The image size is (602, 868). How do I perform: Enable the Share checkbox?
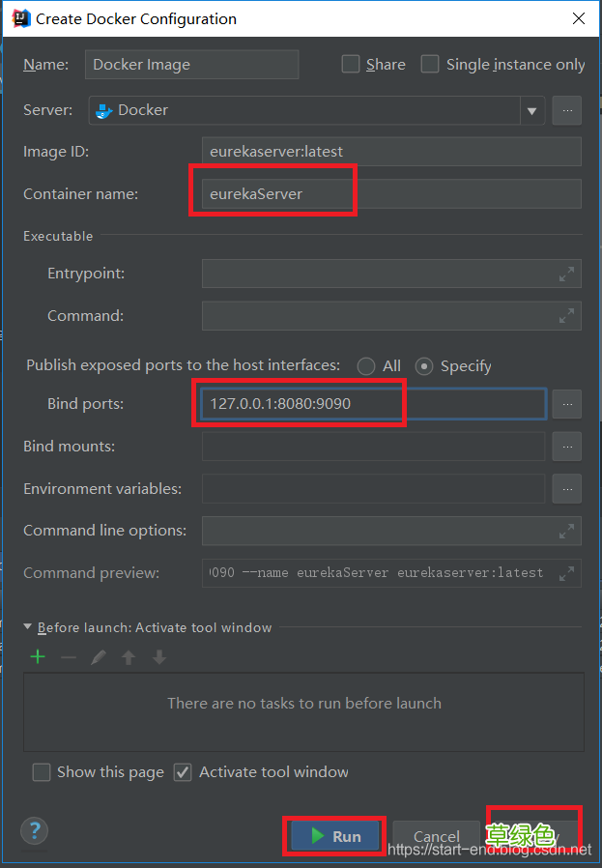point(351,64)
